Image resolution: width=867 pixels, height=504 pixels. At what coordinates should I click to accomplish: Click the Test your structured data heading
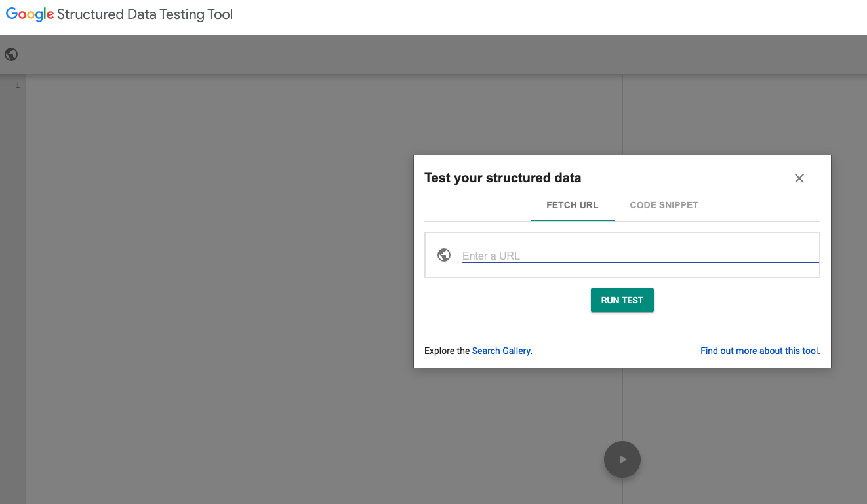pyautogui.click(x=503, y=178)
